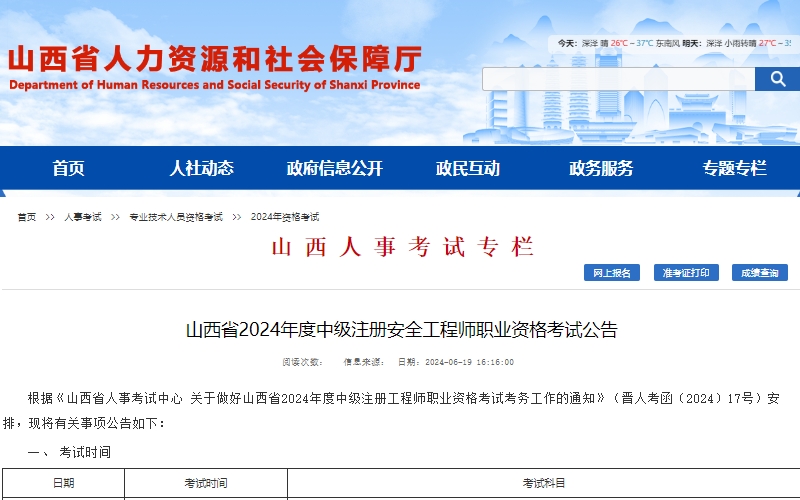The width and height of the screenshot is (800, 500).
Task: Select 政民互动 in the navigation bar
Action: click(468, 168)
